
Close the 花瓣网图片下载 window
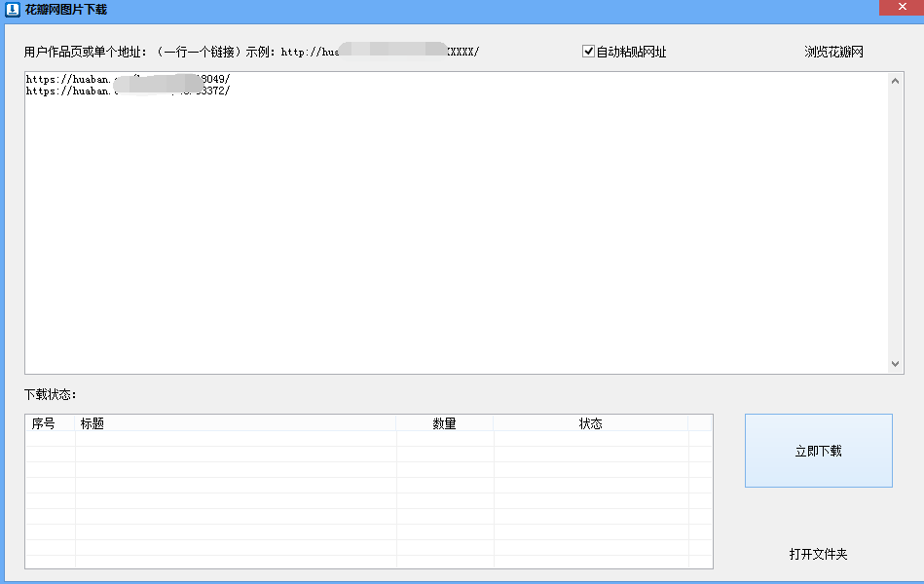[x=902, y=7]
